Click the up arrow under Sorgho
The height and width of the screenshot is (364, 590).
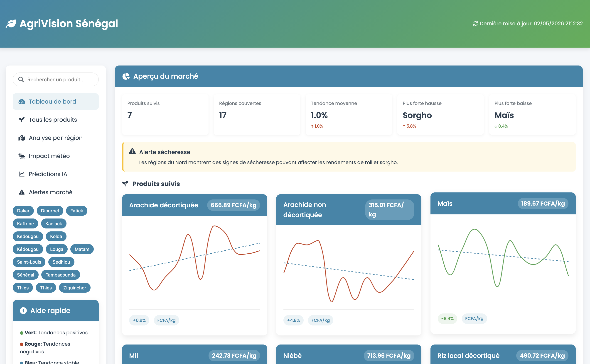point(404,126)
